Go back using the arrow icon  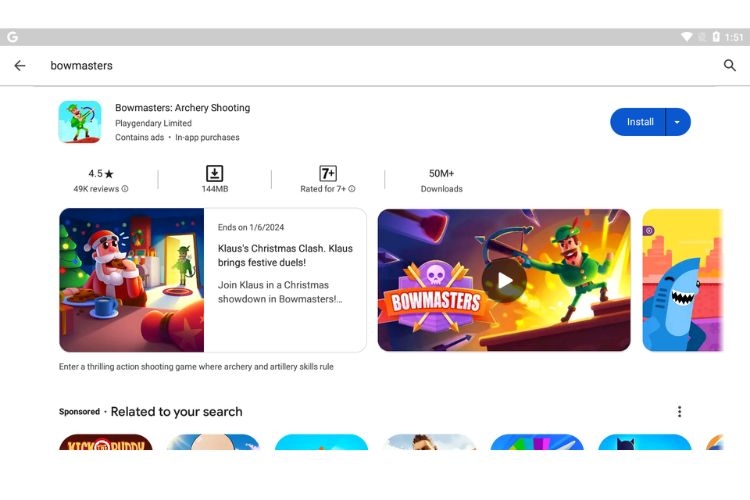[x=20, y=66]
